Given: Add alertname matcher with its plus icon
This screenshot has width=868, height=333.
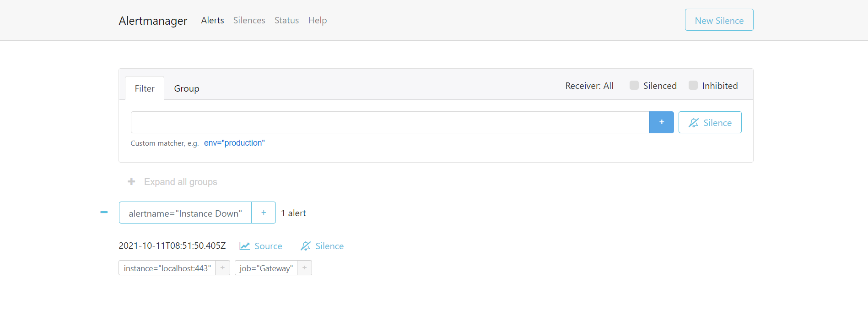Looking at the screenshot, I should (264, 213).
